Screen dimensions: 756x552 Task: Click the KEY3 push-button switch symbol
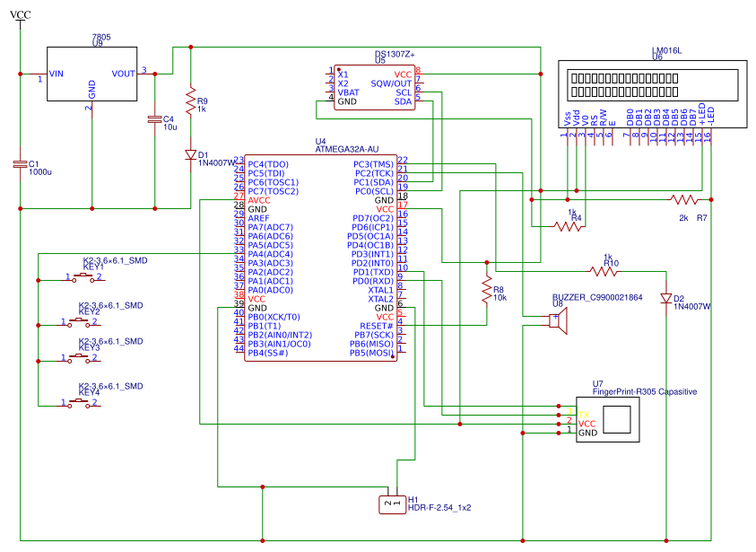[79, 358]
